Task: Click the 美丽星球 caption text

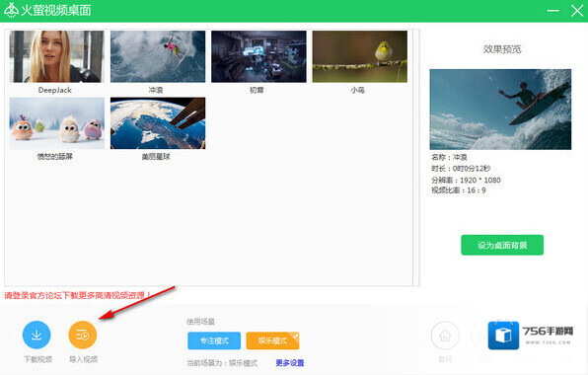Action: (x=156, y=157)
